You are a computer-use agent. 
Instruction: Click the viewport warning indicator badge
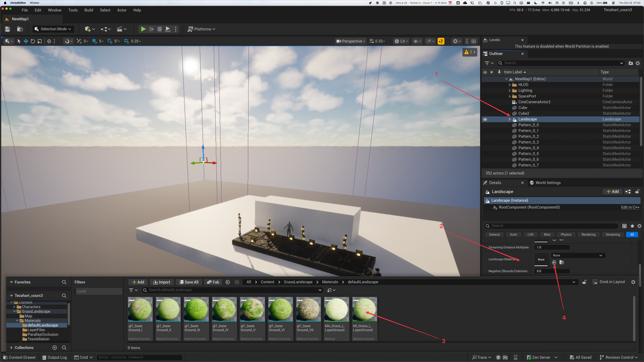tap(470, 52)
